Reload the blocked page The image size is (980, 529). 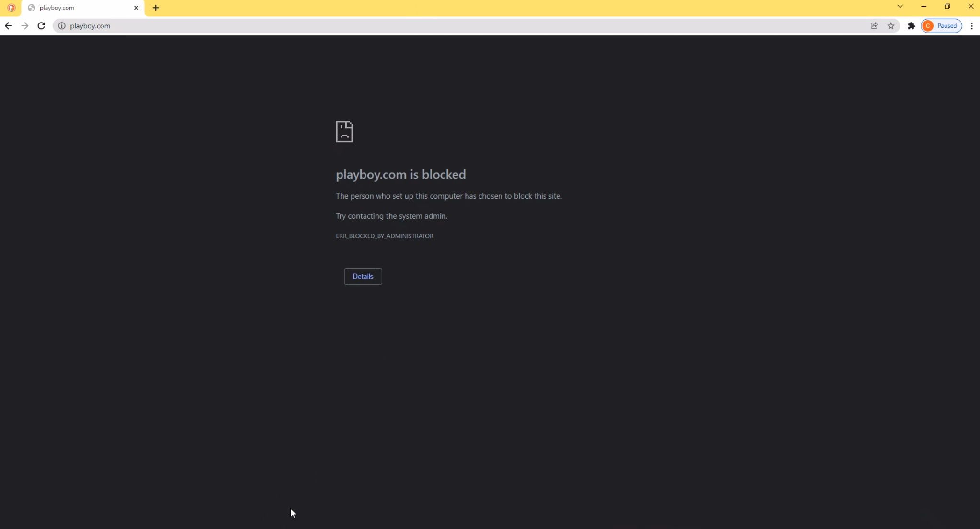coord(41,26)
